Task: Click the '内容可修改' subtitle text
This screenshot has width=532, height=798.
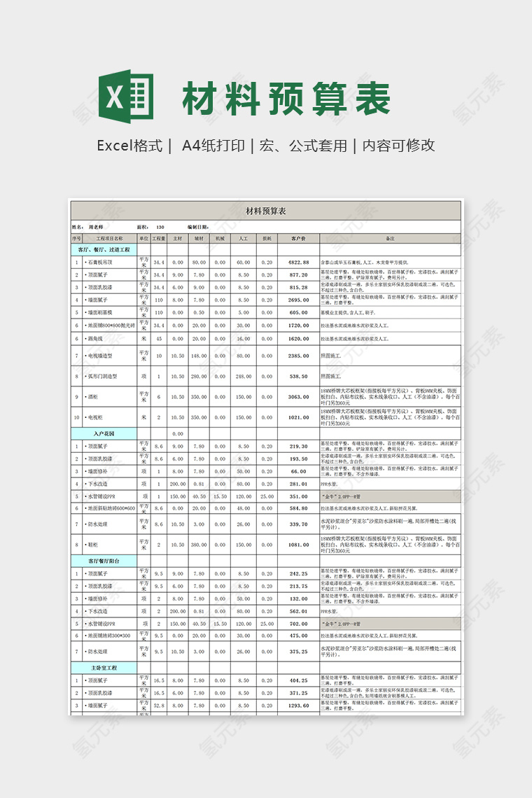Action: (398, 146)
